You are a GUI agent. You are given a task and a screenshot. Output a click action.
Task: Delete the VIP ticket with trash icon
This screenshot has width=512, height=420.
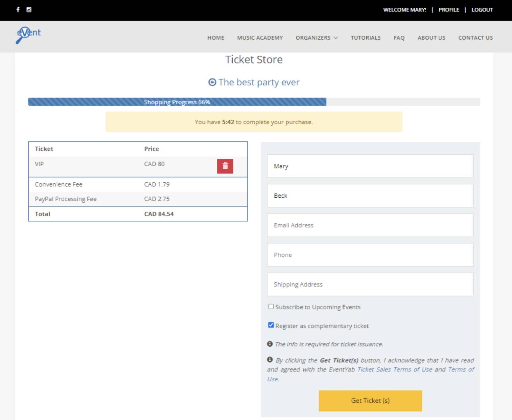[225, 166]
